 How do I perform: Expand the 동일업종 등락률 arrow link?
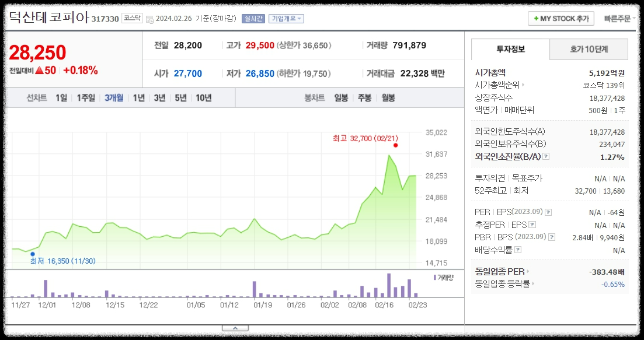point(533,284)
